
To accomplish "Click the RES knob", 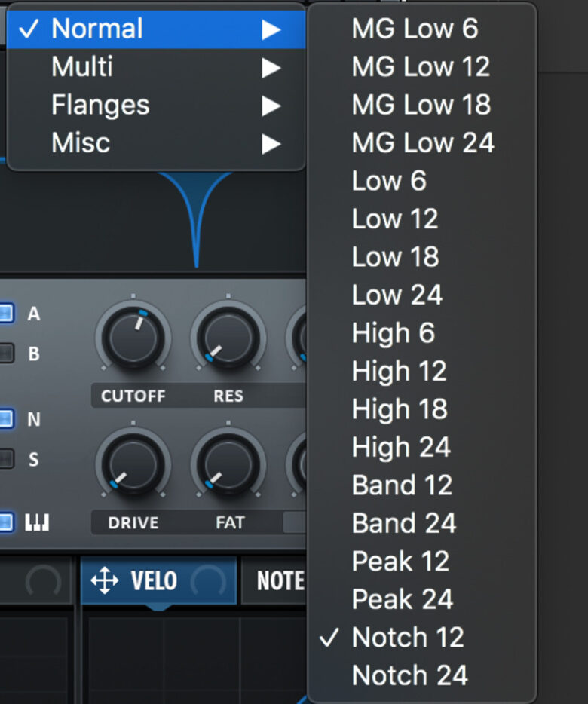I will (228, 338).
